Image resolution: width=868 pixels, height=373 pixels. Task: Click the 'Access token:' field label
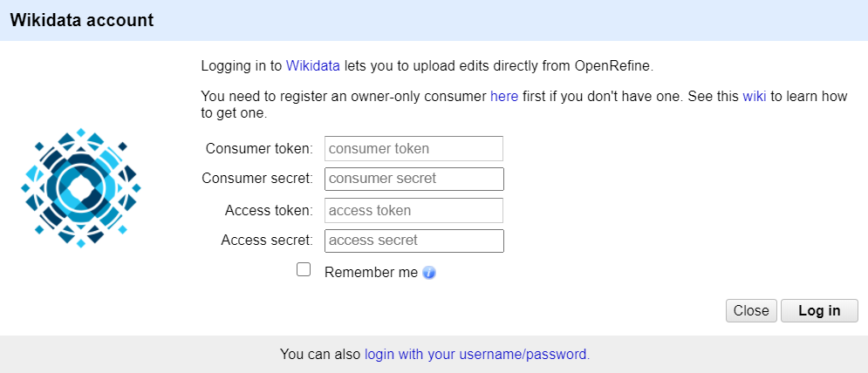270,211
